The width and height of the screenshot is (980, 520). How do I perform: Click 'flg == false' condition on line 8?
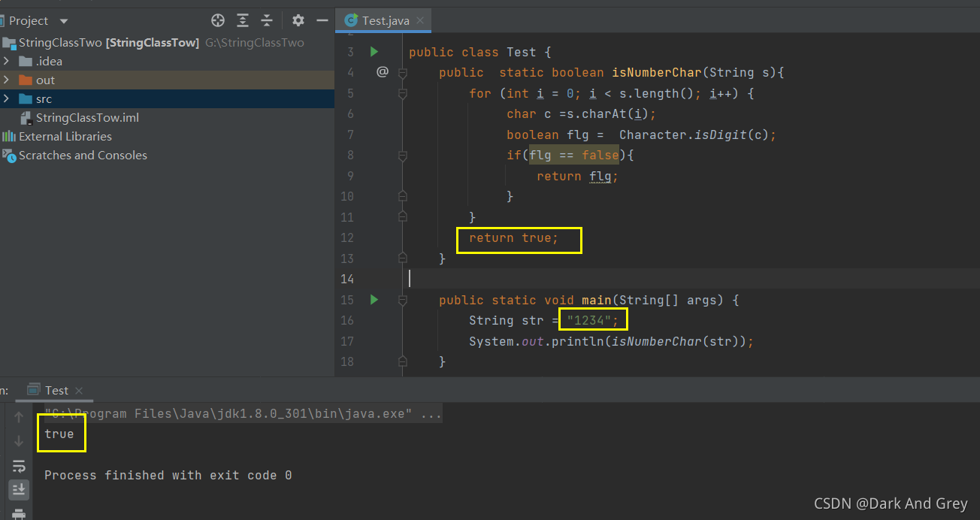point(574,155)
